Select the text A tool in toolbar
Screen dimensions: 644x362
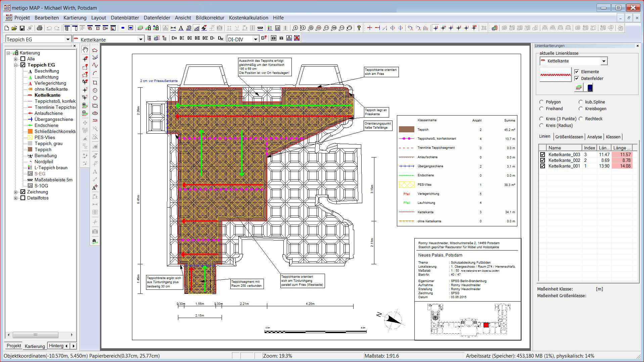click(181, 28)
